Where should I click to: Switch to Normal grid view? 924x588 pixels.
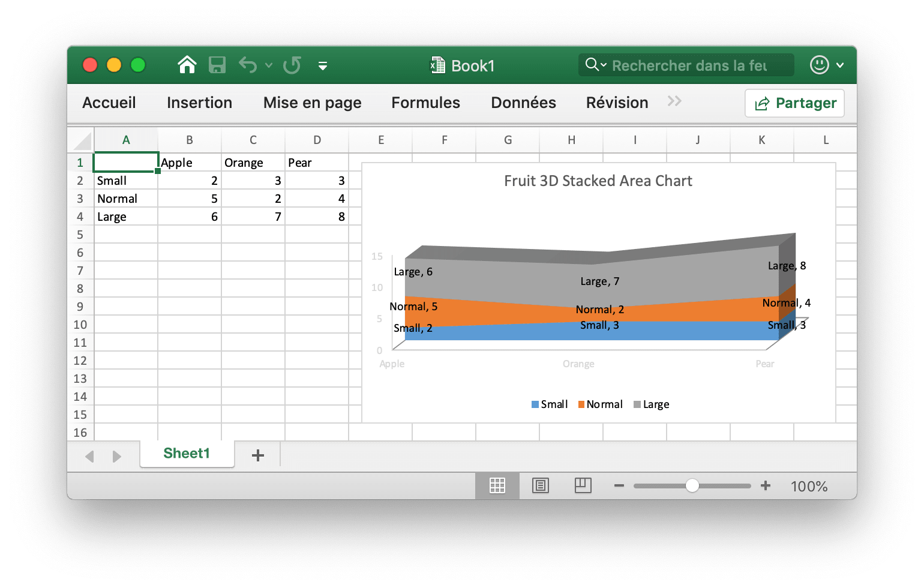coord(497,485)
